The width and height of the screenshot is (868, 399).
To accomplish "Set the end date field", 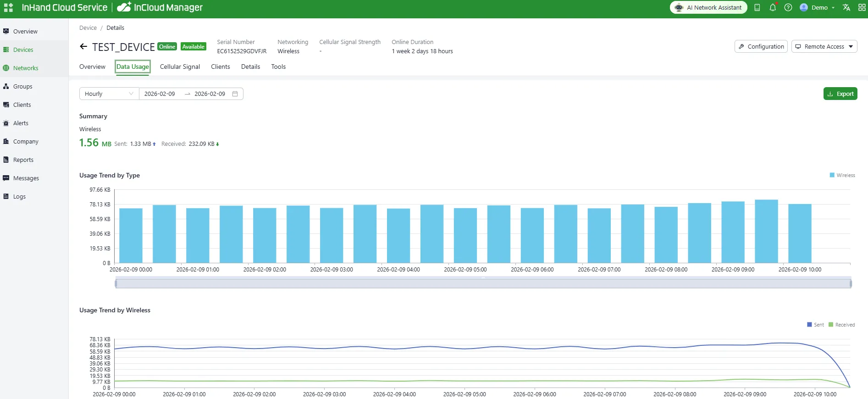I will (x=210, y=94).
